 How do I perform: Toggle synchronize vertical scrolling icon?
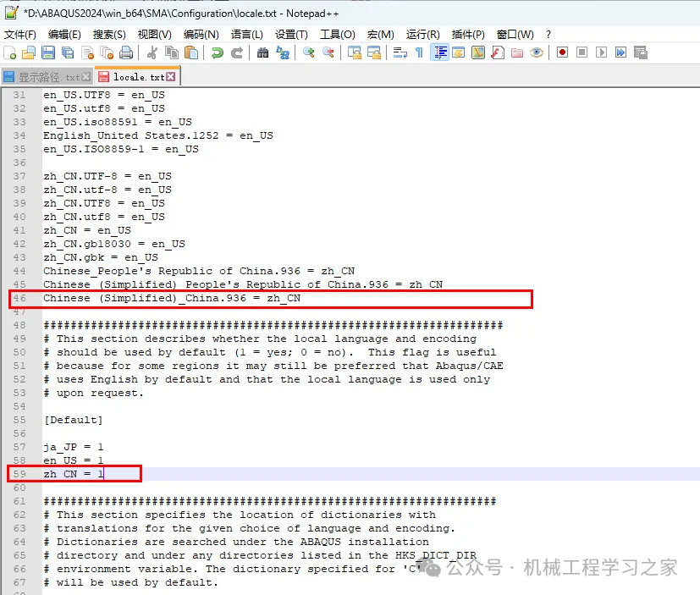pos(354,52)
